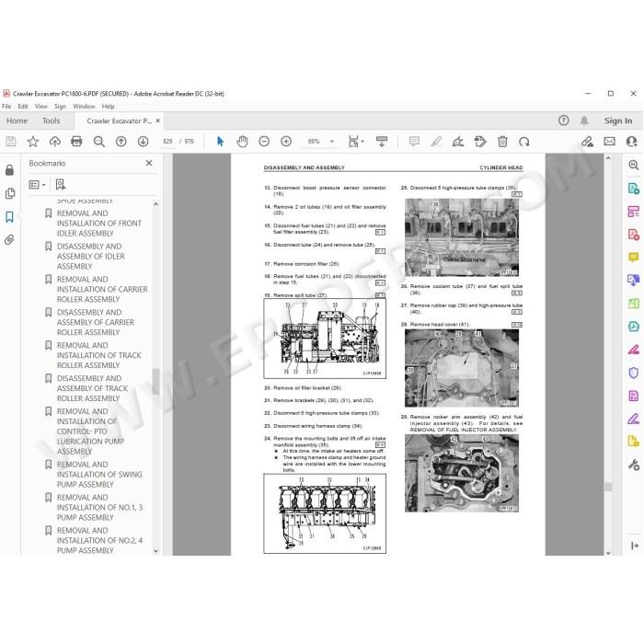This screenshot has width=644, height=644.
Task: Open bookmark Removal and Installation of Track Roller
Action: (99, 355)
